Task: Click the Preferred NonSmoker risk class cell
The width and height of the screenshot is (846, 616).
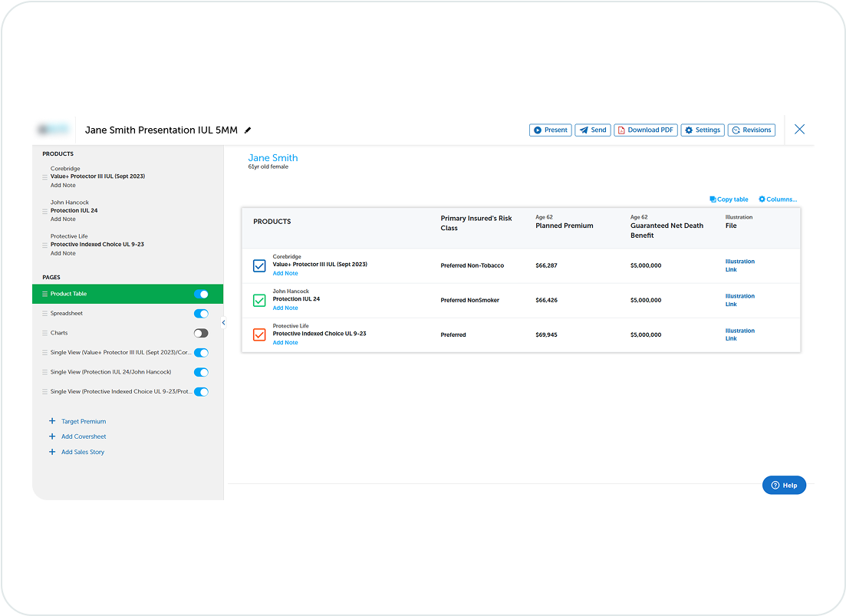Action: tap(470, 300)
